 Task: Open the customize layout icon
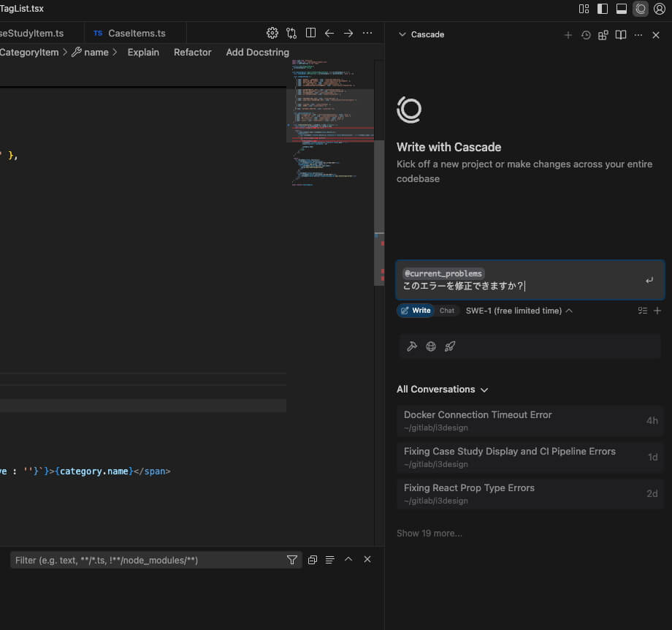pyautogui.click(x=584, y=9)
